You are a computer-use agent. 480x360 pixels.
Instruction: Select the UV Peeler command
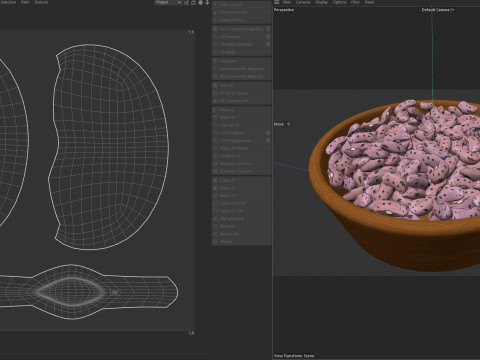(x=242, y=61)
